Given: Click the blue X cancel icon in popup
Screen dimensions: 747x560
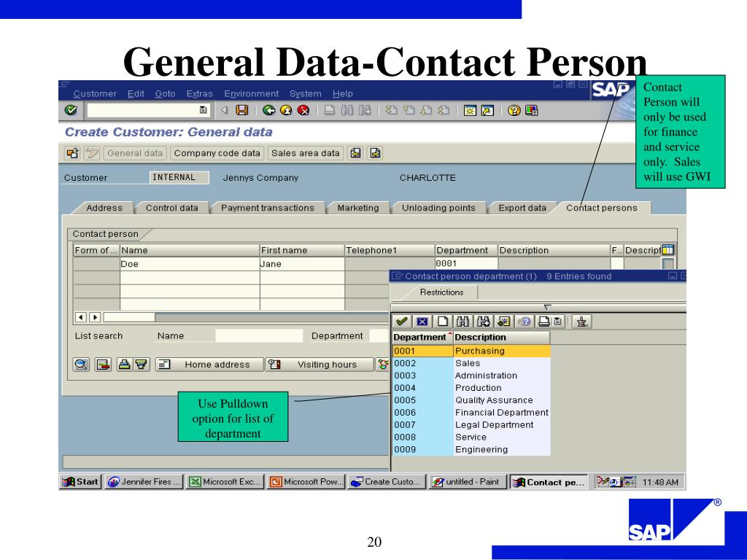Looking at the screenshot, I should (x=422, y=322).
